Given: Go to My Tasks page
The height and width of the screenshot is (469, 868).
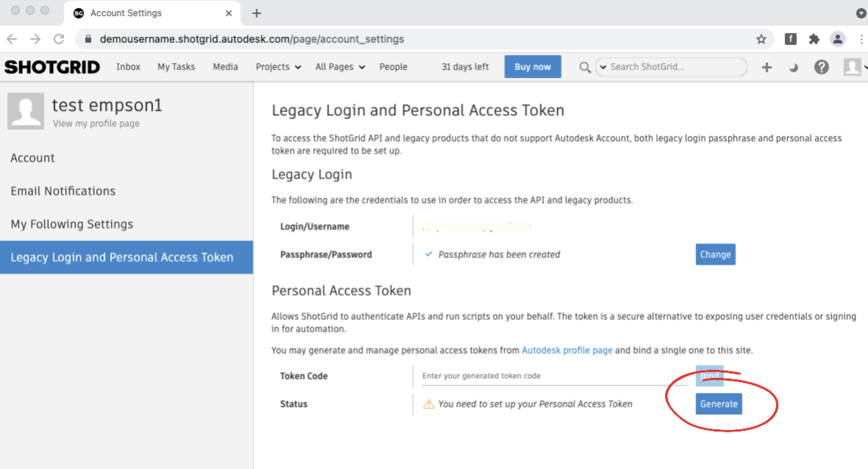Looking at the screenshot, I should (x=176, y=67).
